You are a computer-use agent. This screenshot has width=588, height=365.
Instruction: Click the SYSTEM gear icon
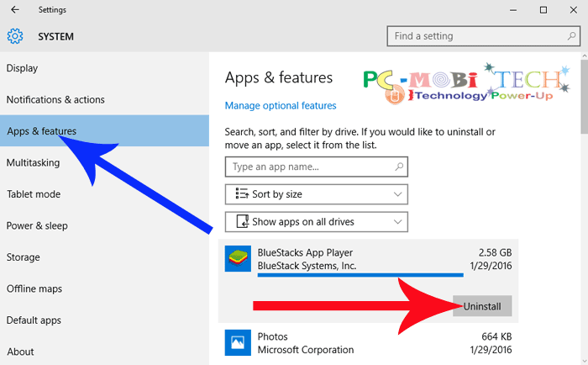15,36
